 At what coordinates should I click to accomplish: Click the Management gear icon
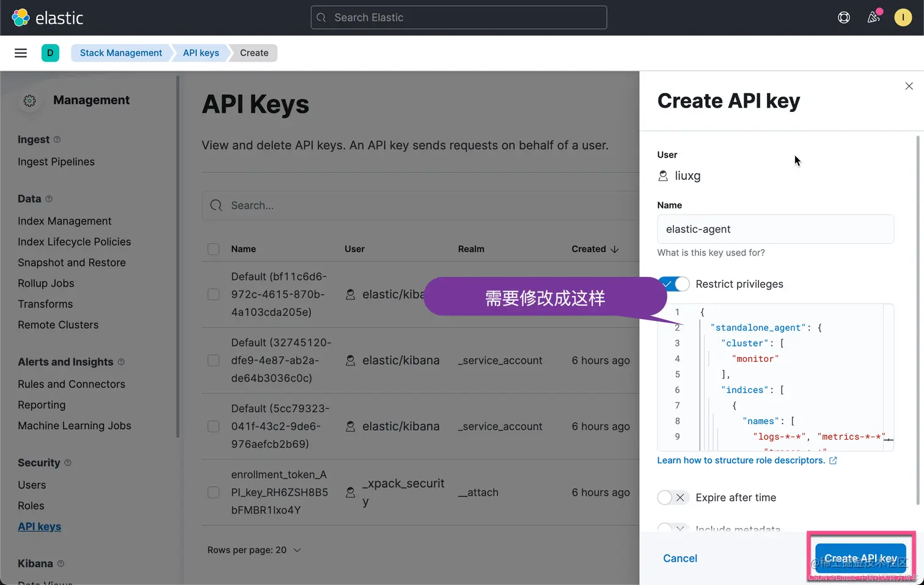29,101
